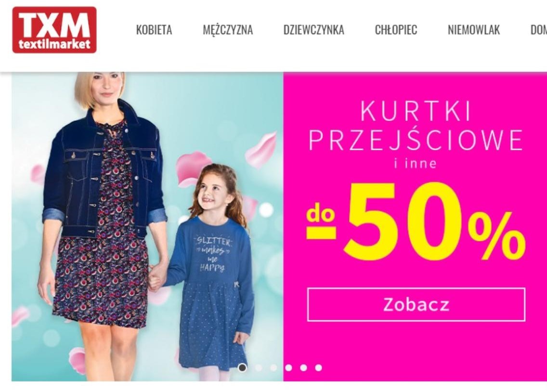Open the KOBIETA menu category
This screenshot has height=392, width=547.
click(154, 30)
